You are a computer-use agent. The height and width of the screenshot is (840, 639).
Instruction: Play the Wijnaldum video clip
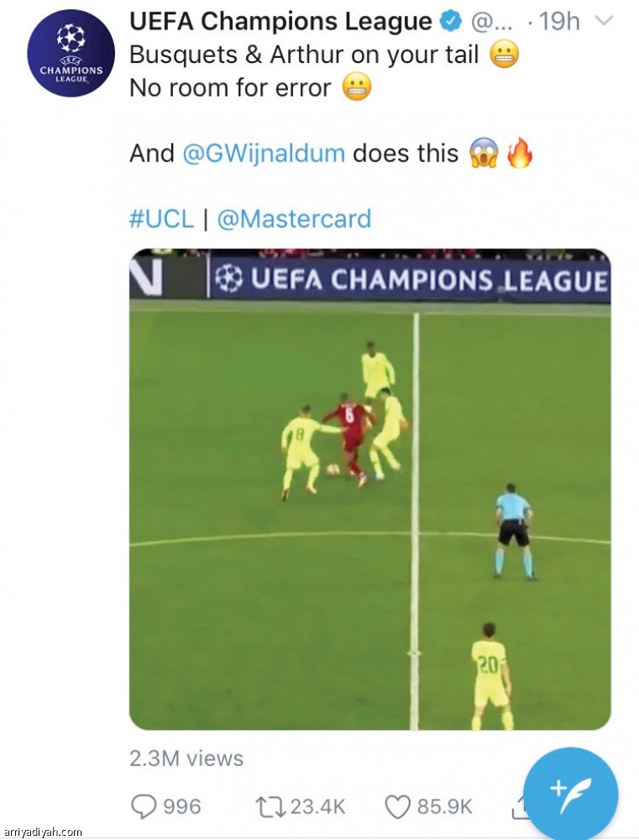[370, 489]
